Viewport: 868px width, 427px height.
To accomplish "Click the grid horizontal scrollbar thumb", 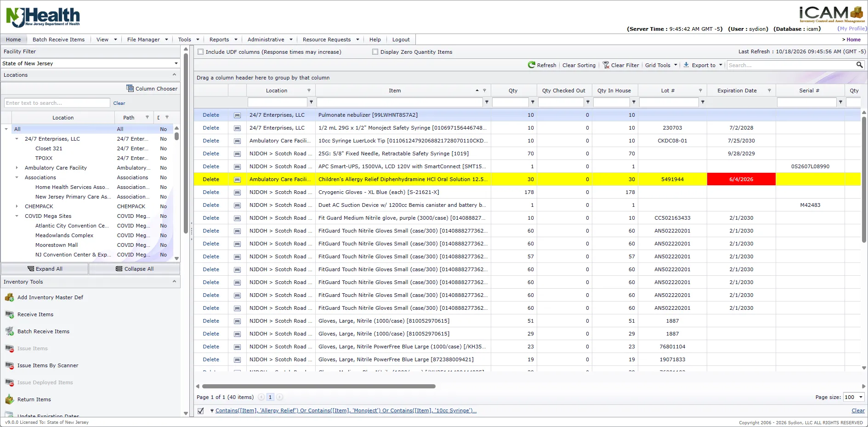I will tap(318, 387).
